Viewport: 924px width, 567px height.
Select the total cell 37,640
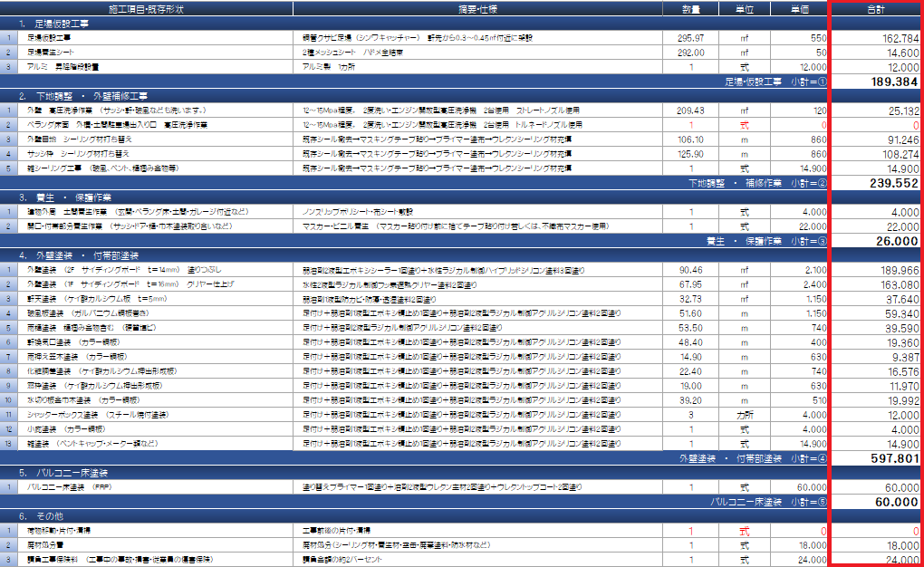pyautogui.click(x=876, y=299)
